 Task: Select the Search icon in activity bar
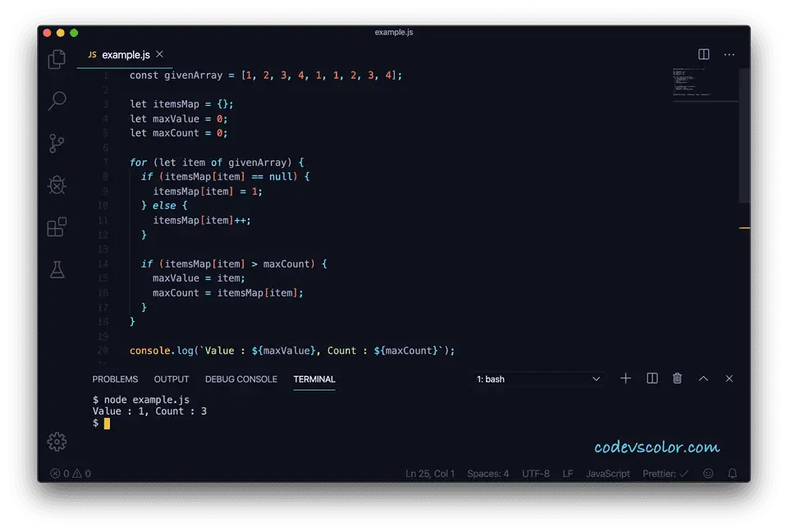click(57, 100)
